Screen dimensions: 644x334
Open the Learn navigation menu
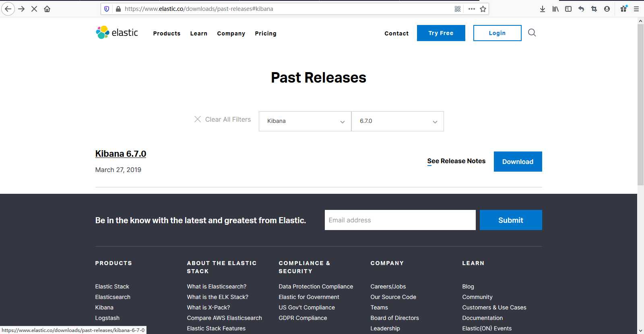tap(199, 33)
